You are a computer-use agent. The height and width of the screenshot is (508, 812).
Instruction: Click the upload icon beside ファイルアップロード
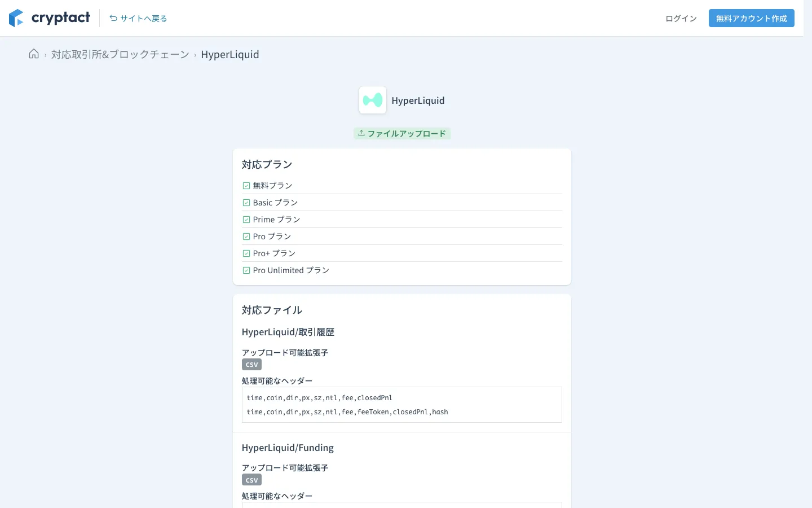tap(361, 134)
